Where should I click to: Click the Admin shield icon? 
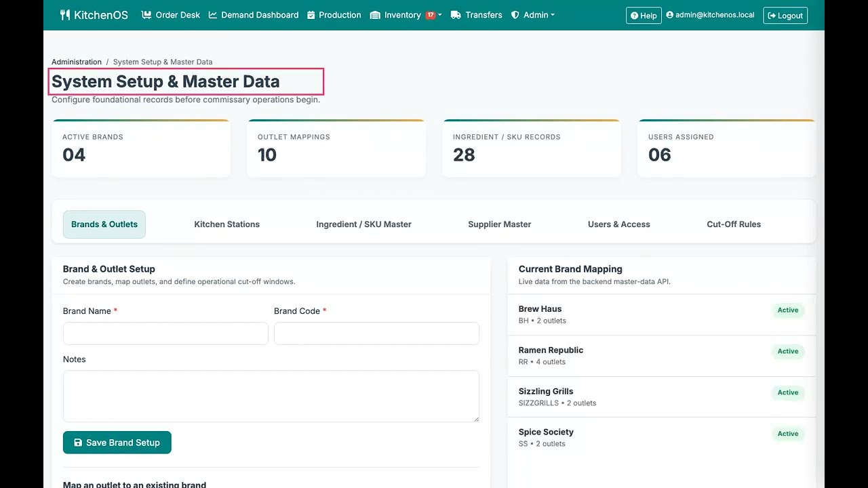coord(515,15)
